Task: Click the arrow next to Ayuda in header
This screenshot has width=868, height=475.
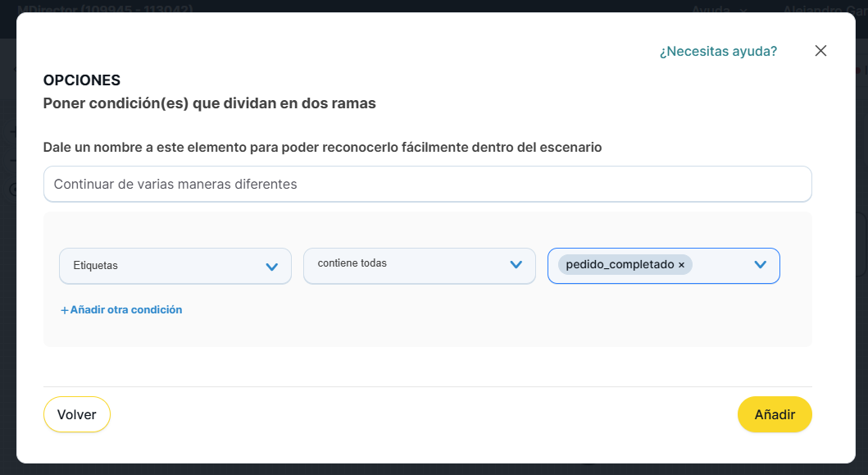Action: 743,10
